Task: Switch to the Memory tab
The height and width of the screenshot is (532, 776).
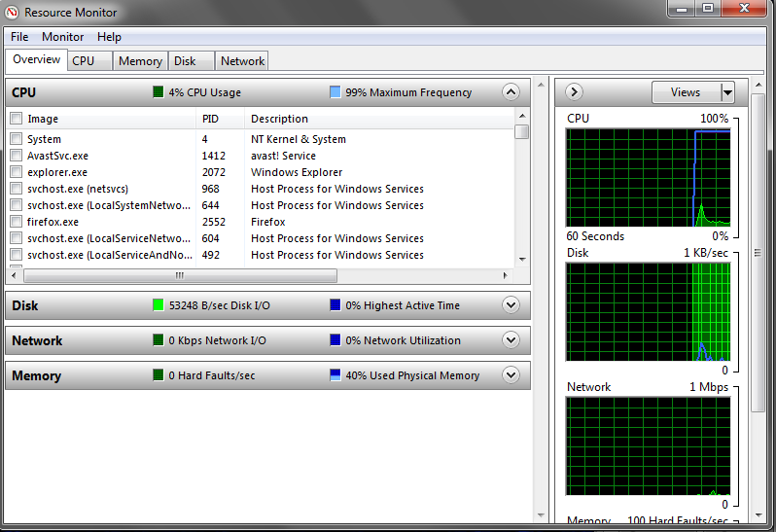Action: coord(141,61)
